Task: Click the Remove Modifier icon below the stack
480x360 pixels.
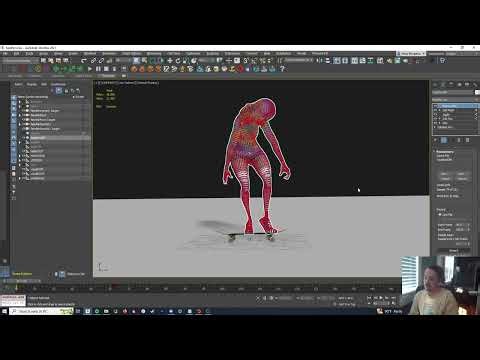Action: pos(459,140)
